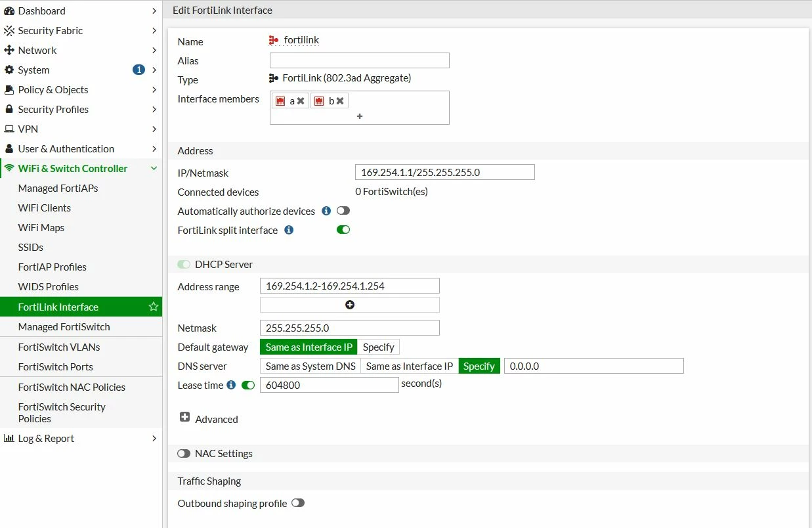Expand Security Fabric menu chevron
812x528 pixels.
tap(154, 31)
